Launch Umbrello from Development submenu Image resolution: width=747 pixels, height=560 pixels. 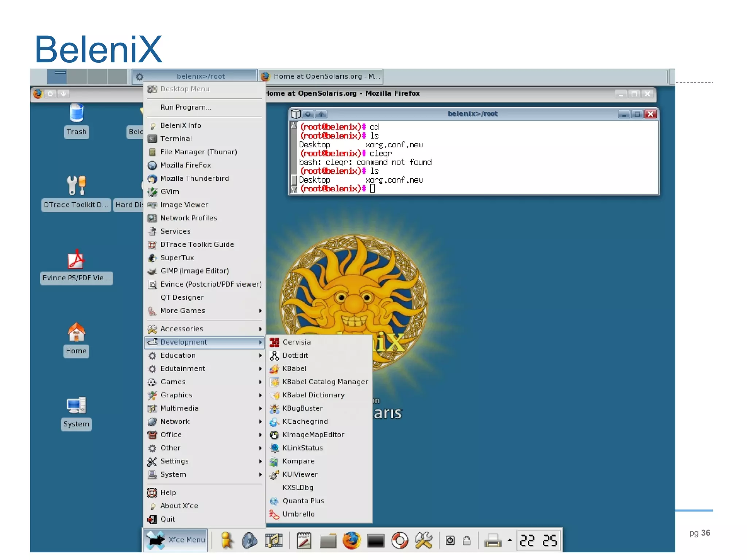319,514
